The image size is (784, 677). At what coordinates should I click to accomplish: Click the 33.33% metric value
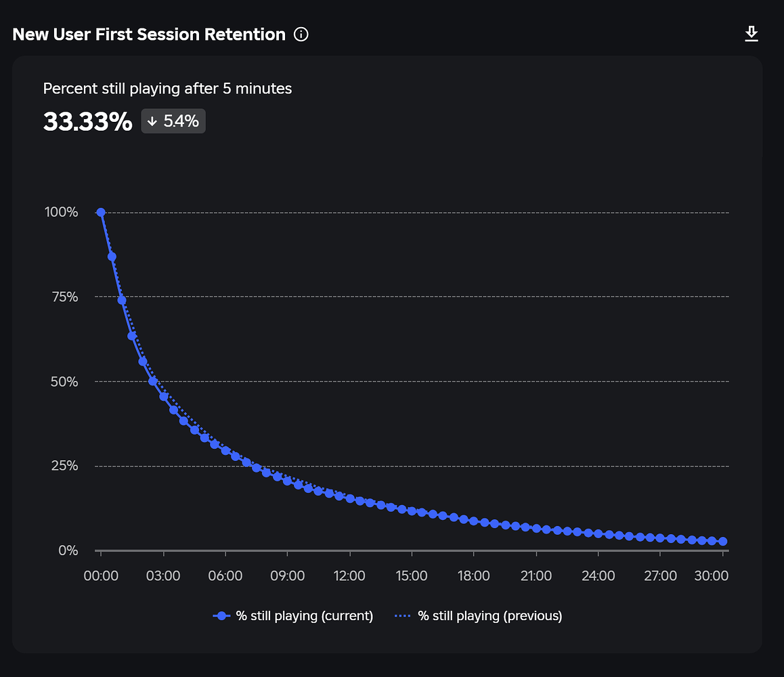point(87,122)
